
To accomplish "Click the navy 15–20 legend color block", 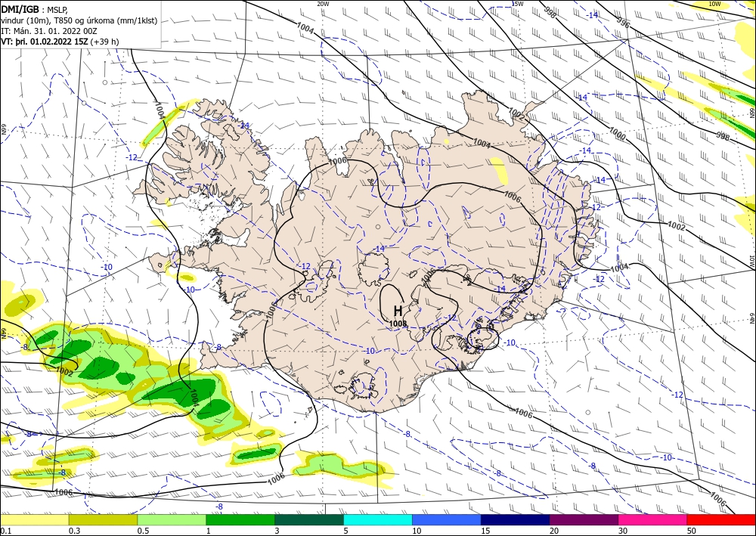I will pyautogui.click(x=516, y=519).
